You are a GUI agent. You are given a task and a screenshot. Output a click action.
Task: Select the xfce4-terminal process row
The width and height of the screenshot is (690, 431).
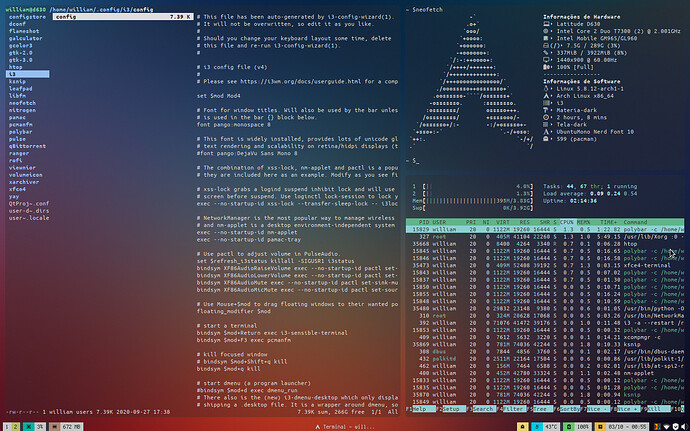click(x=545, y=265)
